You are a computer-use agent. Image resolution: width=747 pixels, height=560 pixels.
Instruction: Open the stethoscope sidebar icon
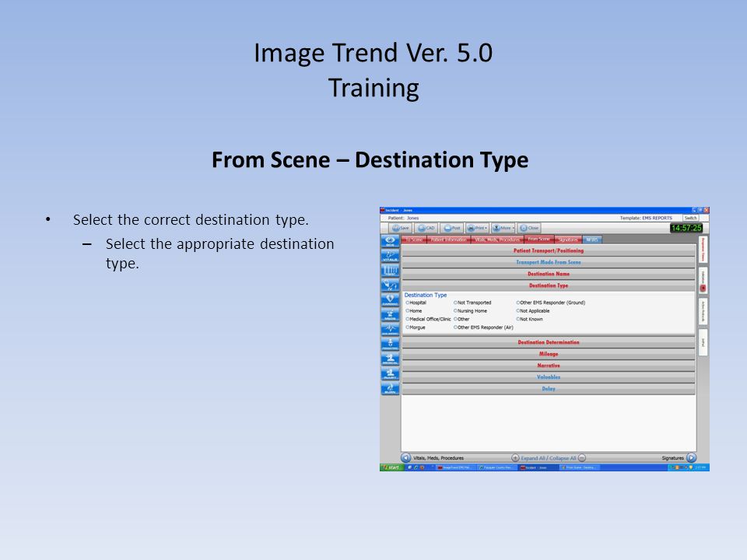390,285
